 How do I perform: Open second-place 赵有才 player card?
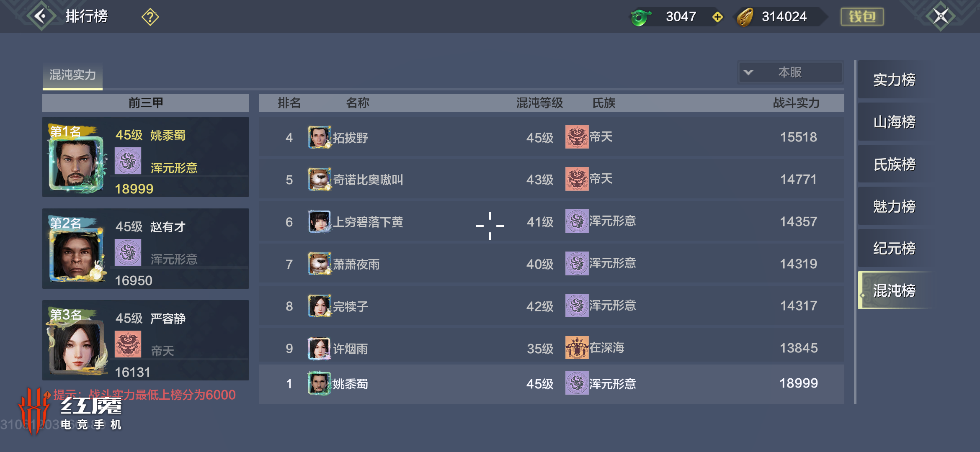click(x=146, y=249)
